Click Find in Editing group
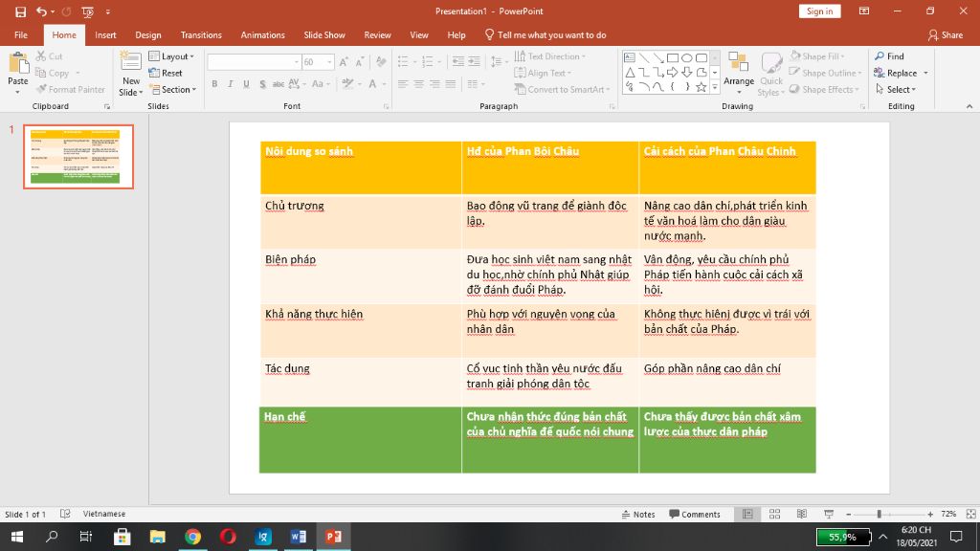Viewport: 980px width, 551px height. click(x=889, y=56)
